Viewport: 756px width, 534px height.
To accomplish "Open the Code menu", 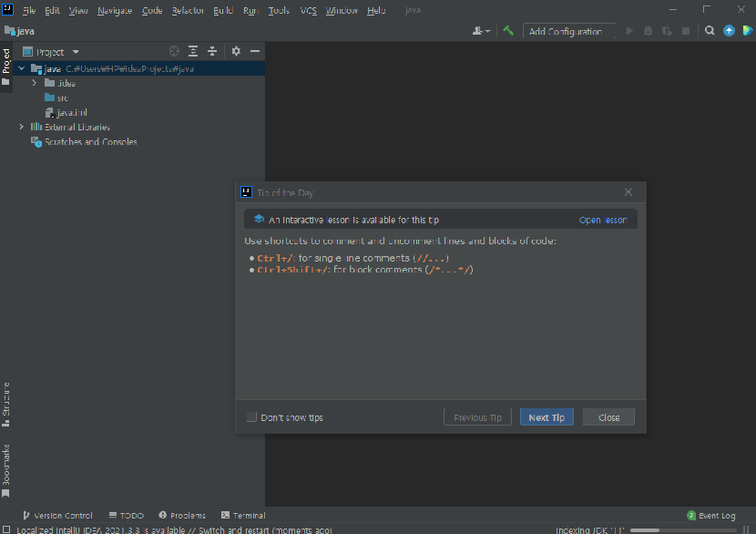I will 152,10.
